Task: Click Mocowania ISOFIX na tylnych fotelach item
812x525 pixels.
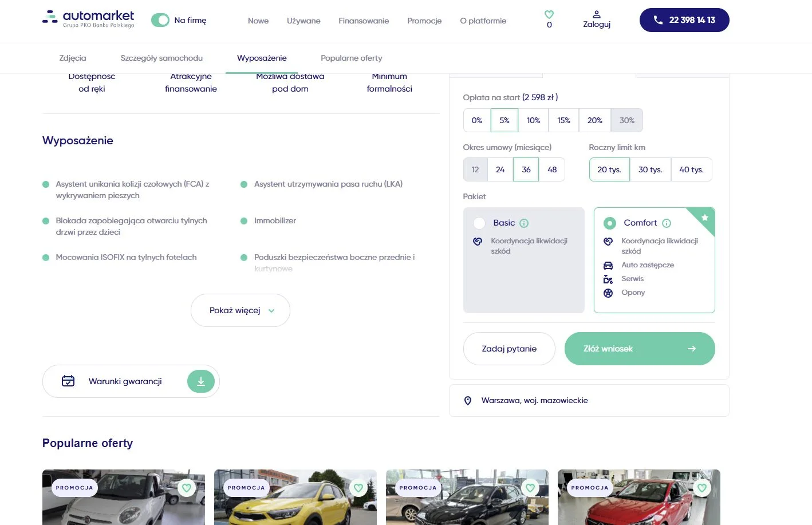Action: 126,257
